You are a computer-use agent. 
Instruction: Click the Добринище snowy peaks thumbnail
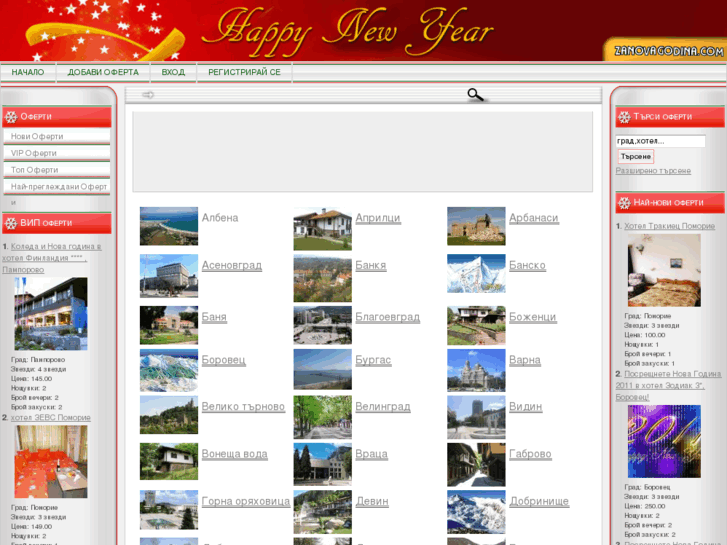tap(476, 512)
